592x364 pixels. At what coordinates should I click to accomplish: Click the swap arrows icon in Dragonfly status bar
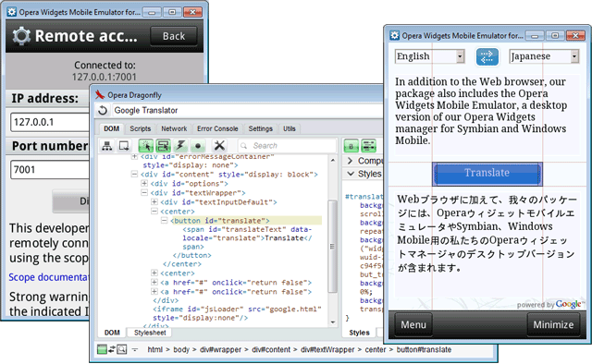[112, 349]
